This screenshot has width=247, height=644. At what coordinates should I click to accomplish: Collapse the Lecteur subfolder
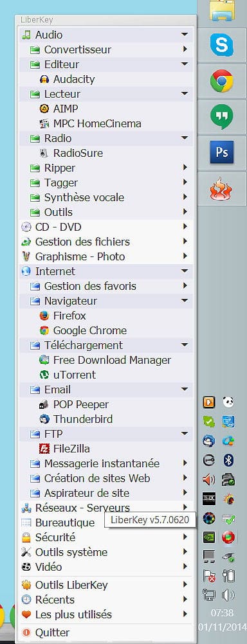pos(105,94)
